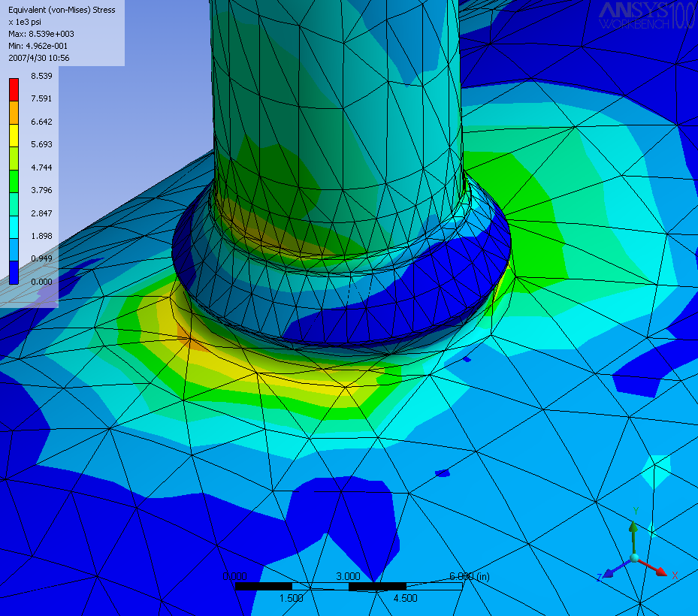Click the 3.000 label on the scale ruler
Screen dimensions: 698x616
click(348, 576)
